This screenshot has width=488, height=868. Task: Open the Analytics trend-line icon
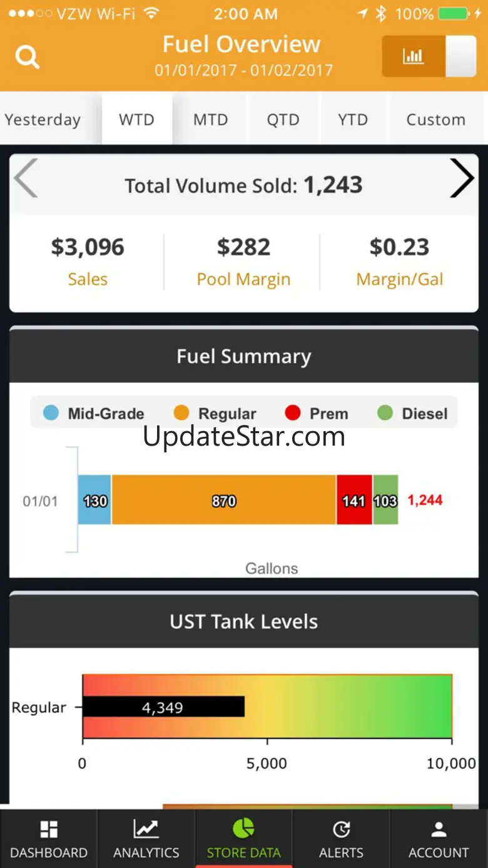[146, 830]
